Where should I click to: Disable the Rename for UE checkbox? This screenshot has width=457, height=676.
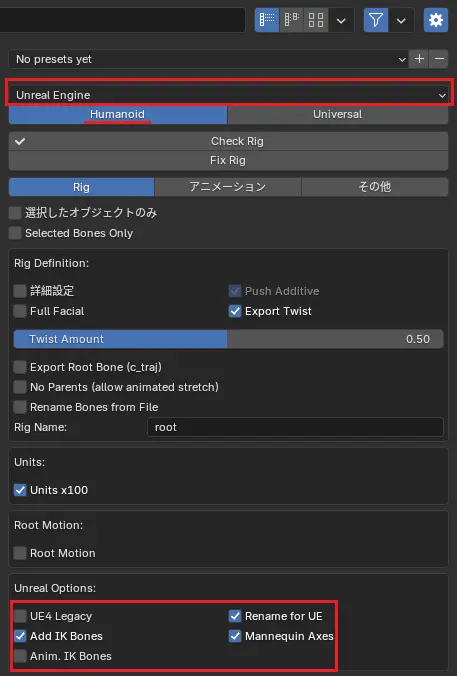click(235, 616)
